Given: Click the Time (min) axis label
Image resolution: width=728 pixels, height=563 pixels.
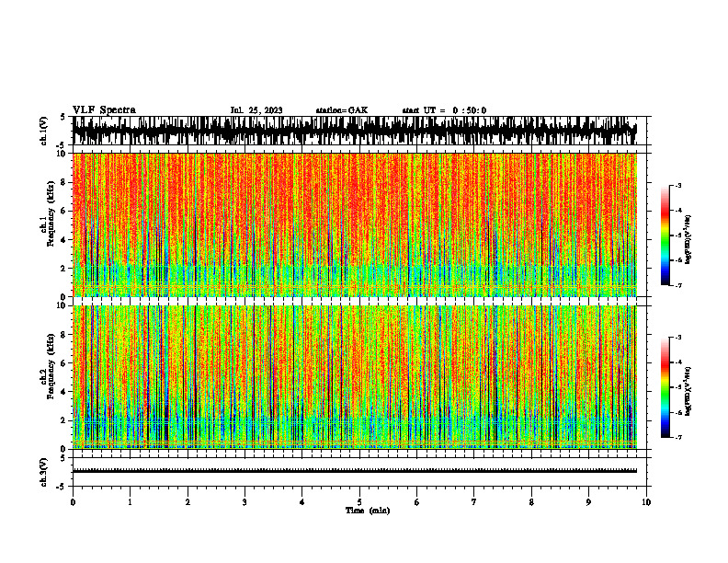Looking at the screenshot, I should tap(368, 511).
